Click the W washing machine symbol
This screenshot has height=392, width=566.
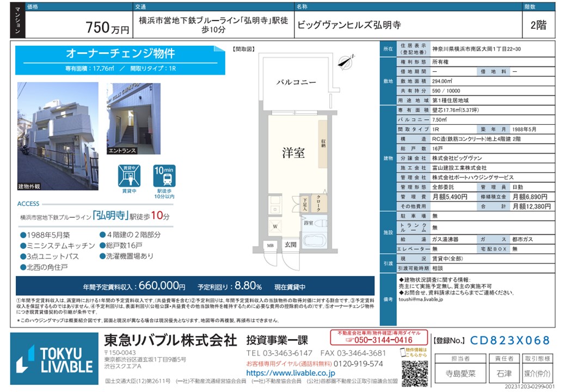(x=275, y=226)
